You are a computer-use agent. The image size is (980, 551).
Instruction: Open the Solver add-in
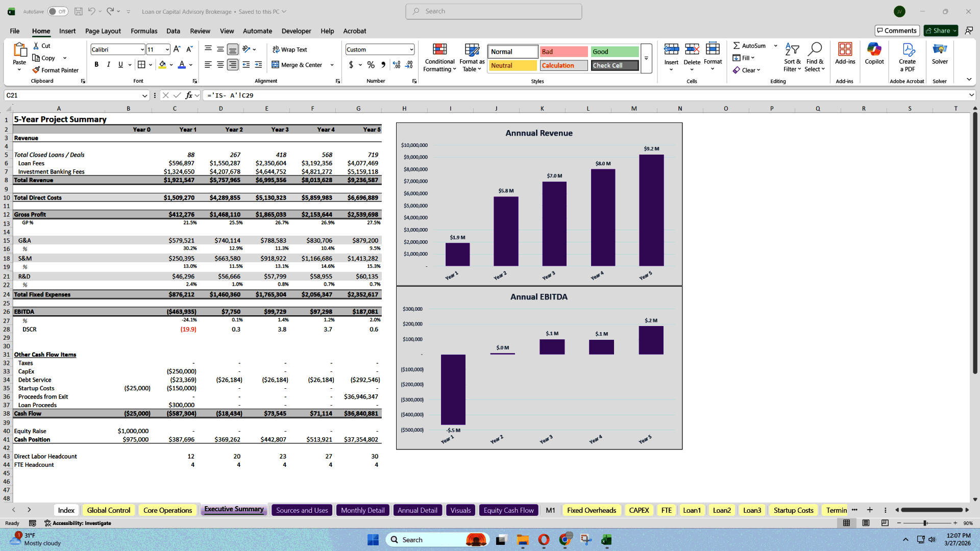(x=940, y=55)
